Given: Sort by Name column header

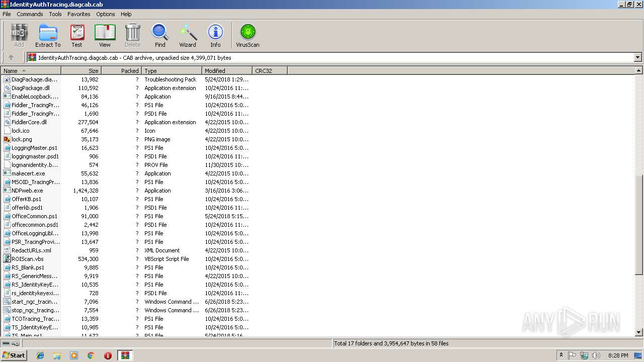Looking at the screenshot, I should (31, 71).
